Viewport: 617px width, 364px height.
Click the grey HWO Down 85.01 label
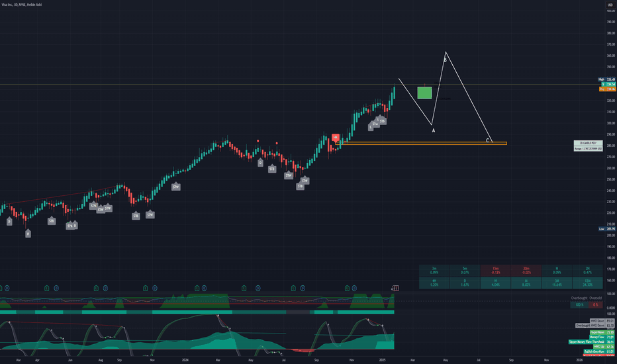602,321
